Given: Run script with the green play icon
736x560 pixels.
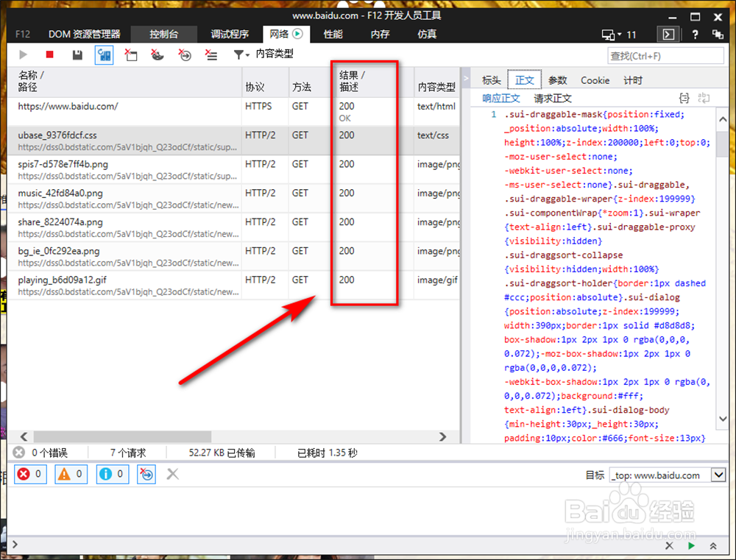Looking at the screenshot, I should (x=691, y=545).
